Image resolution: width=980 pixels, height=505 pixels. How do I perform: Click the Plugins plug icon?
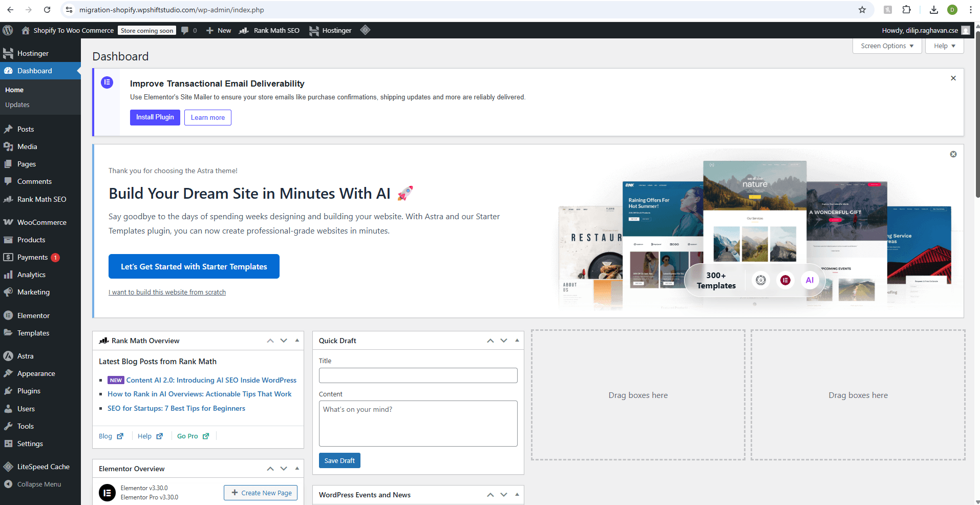8,391
